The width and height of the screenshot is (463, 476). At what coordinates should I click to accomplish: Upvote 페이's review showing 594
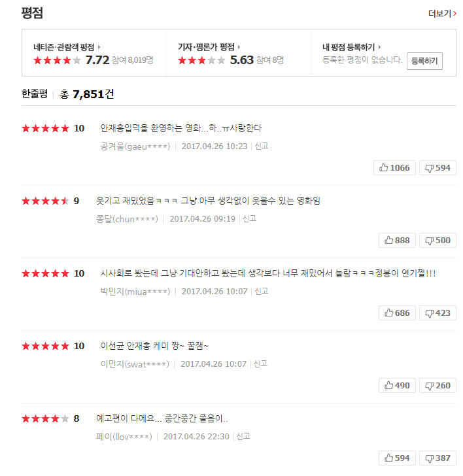tap(397, 458)
